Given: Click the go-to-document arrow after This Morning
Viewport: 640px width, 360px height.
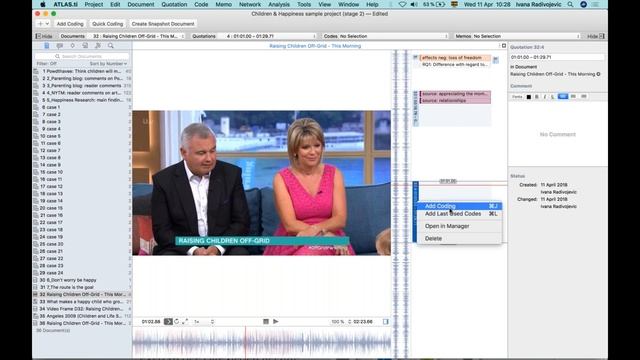Looking at the screenshot, I should 598,74.
